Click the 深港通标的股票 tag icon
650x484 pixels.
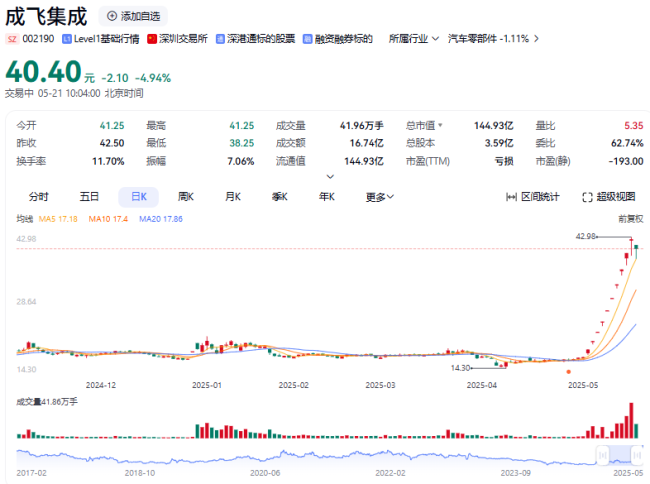tap(220, 39)
